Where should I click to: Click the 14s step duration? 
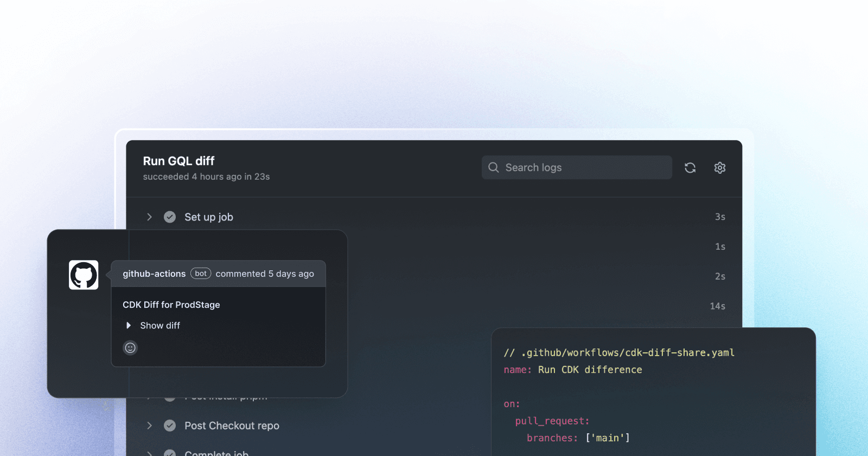pos(718,306)
